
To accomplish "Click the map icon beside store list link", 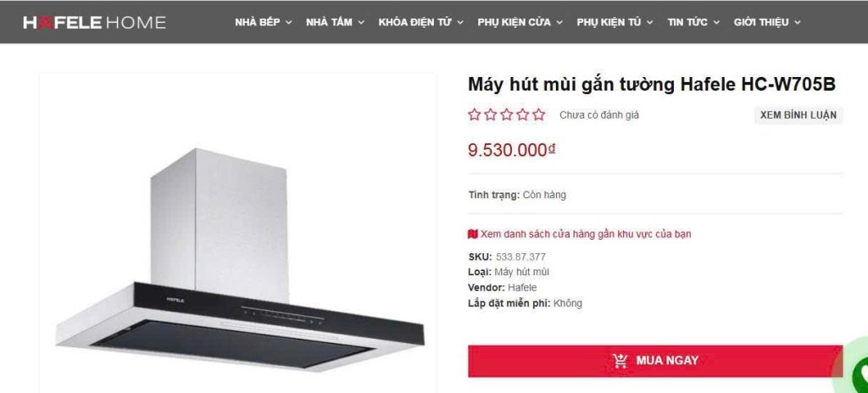I will (x=473, y=234).
